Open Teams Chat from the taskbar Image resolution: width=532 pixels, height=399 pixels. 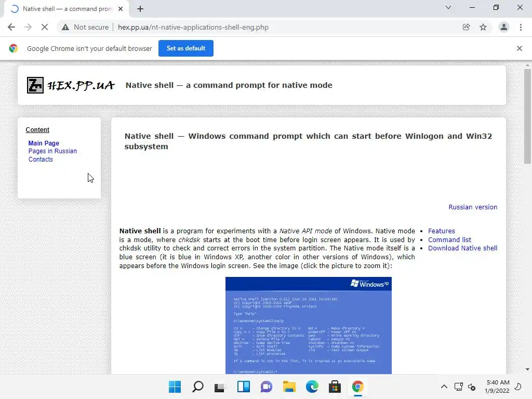coord(267,387)
